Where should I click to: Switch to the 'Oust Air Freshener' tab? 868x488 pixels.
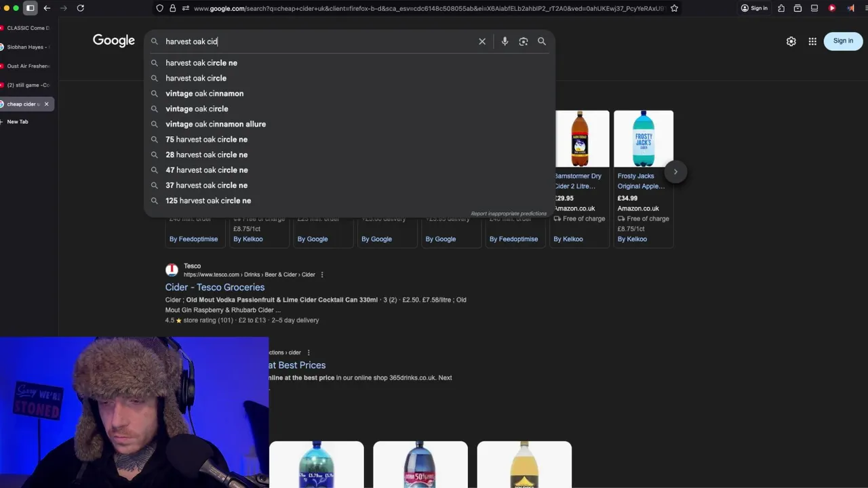tap(27, 66)
